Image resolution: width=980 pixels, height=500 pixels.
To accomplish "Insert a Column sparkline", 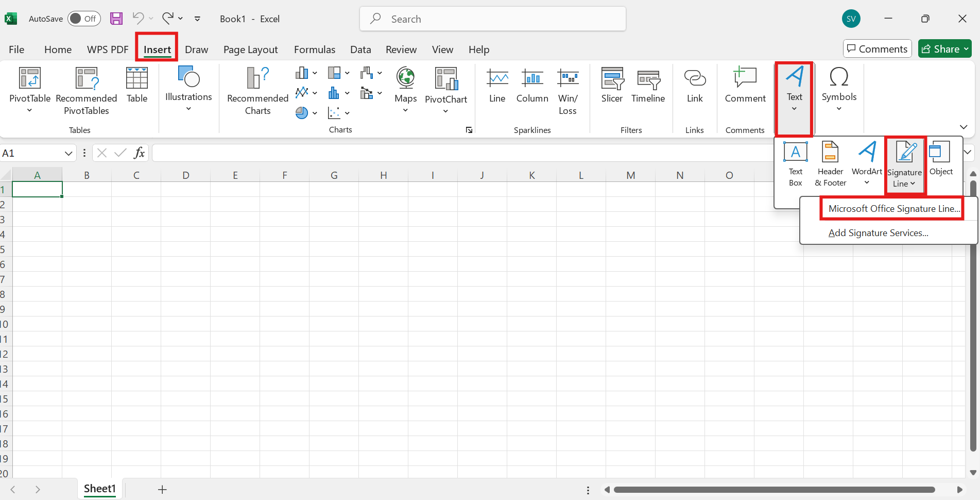I will [x=532, y=86].
